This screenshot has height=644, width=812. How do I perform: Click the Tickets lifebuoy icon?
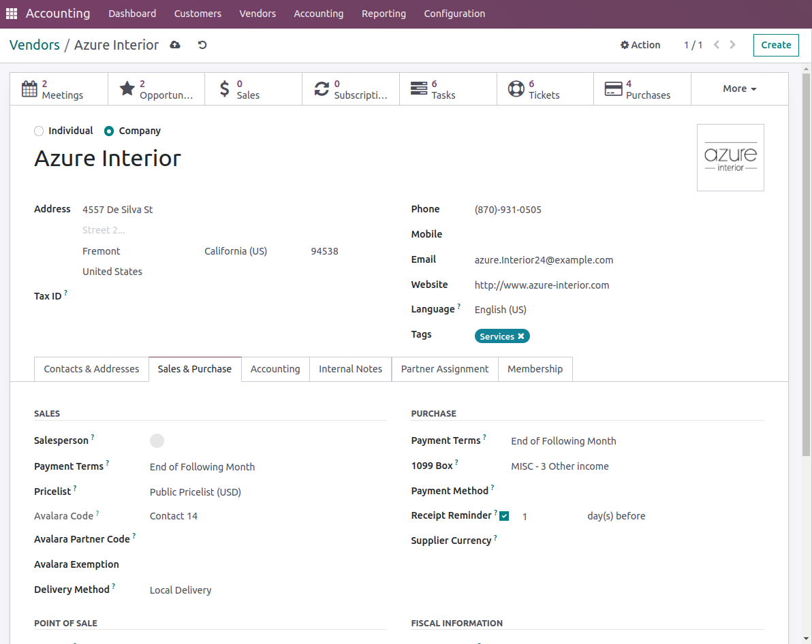pos(516,88)
